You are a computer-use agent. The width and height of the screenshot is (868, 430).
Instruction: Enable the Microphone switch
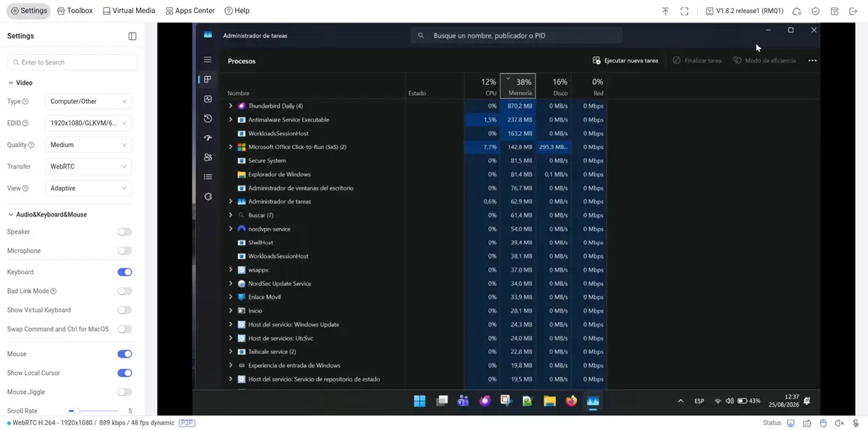[124, 250]
